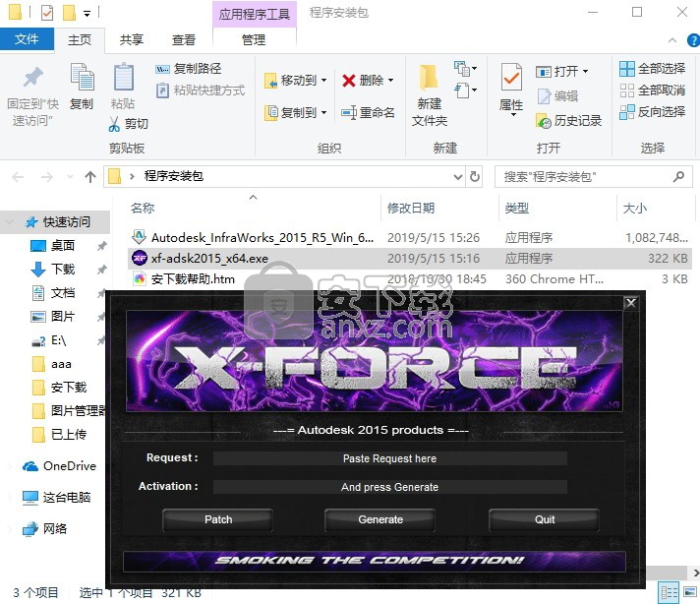
Task: Open the E:\ drive shortcut
Action: [x=58, y=340]
